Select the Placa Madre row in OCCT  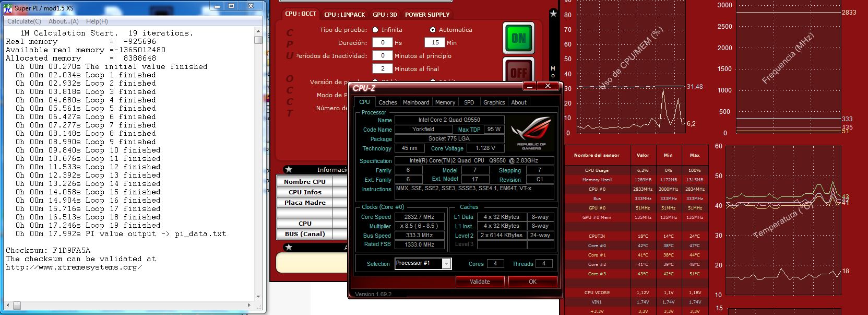312,202
